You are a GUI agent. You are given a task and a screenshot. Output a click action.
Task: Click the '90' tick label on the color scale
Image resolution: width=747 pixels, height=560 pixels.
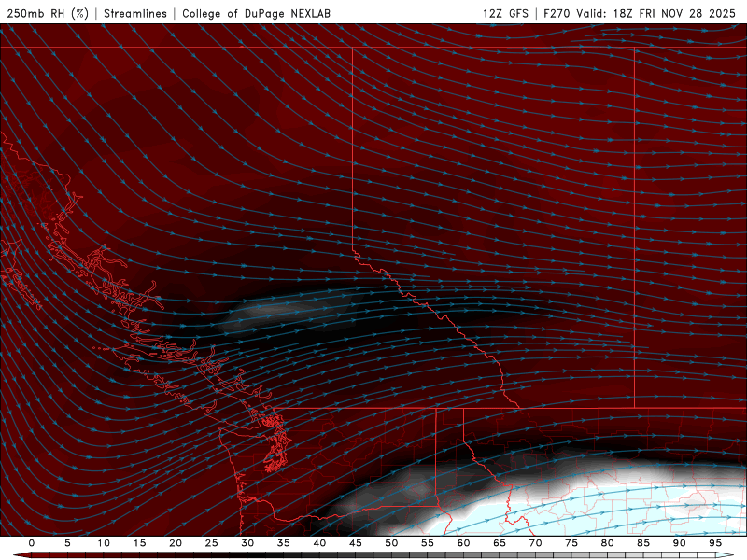pyautogui.click(x=680, y=543)
